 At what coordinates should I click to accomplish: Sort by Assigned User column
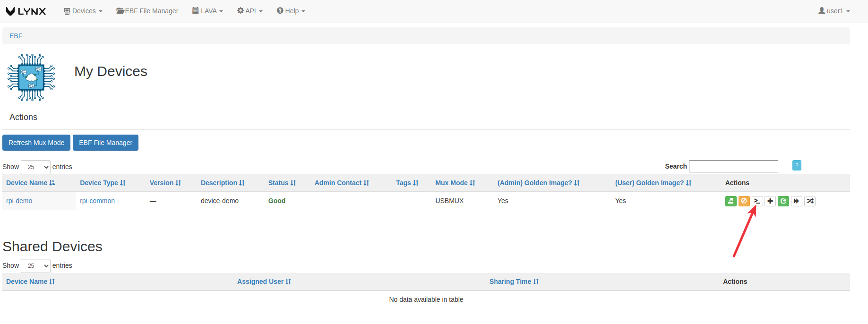coord(264,281)
